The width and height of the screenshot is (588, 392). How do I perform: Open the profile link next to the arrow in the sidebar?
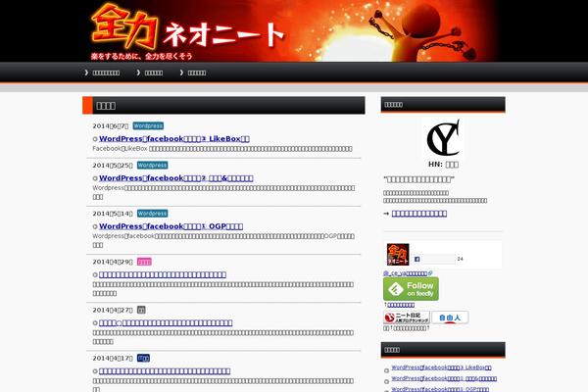[x=419, y=214]
